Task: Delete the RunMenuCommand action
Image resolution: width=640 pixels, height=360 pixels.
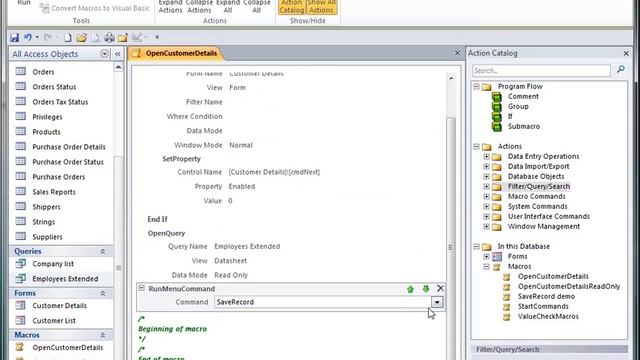Action: (x=440, y=289)
